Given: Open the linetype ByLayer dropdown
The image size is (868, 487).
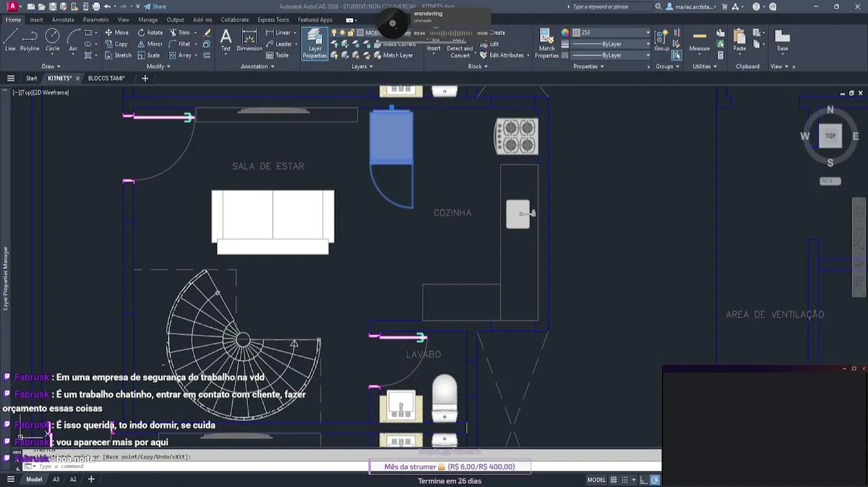Looking at the screenshot, I should pos(611,55).
